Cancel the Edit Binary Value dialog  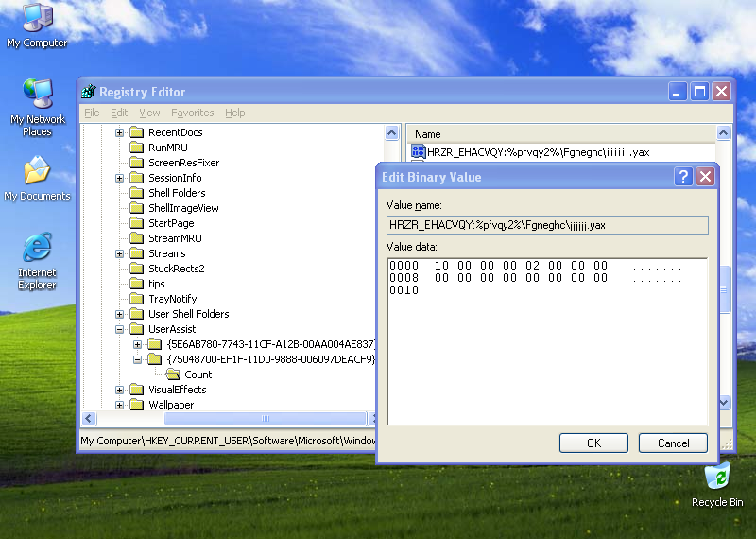tap(673, 443)
